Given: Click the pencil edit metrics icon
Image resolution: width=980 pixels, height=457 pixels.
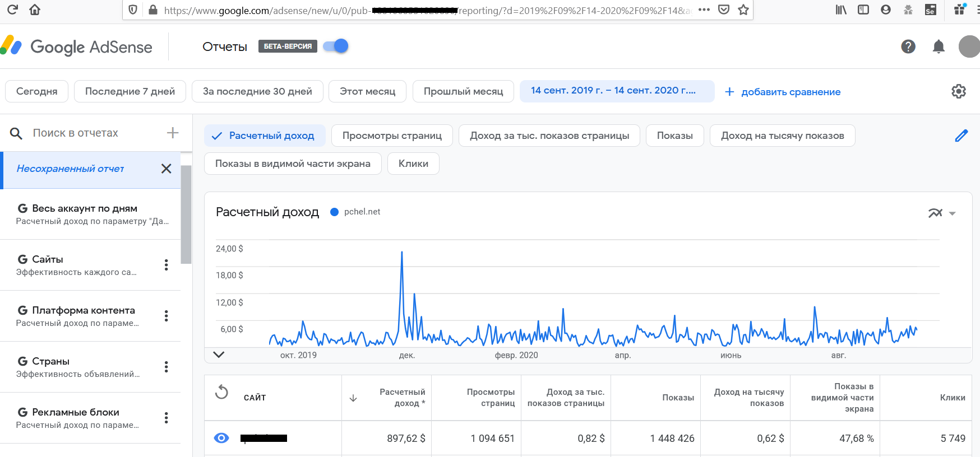Looking at the screenshot, I should pyautogui.click(x=961, y=136).
